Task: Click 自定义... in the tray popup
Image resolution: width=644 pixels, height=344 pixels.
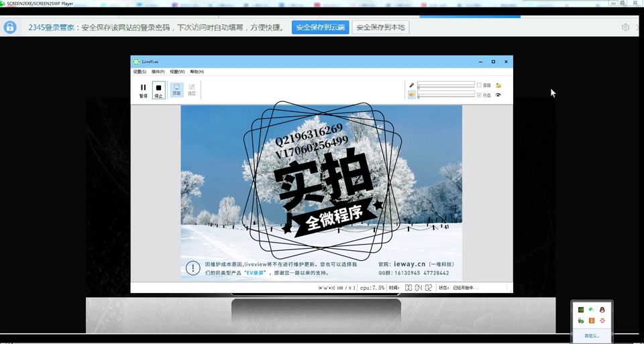Action: [592, 336]
